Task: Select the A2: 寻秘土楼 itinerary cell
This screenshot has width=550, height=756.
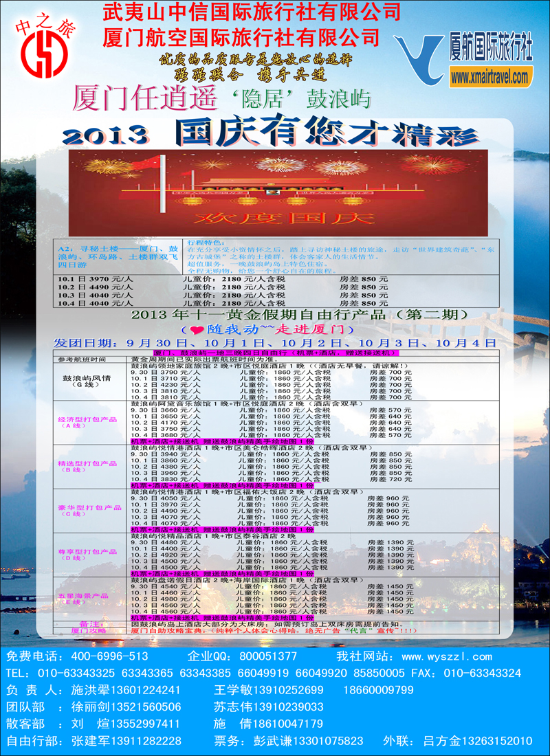Action: (x=118, y=257)
